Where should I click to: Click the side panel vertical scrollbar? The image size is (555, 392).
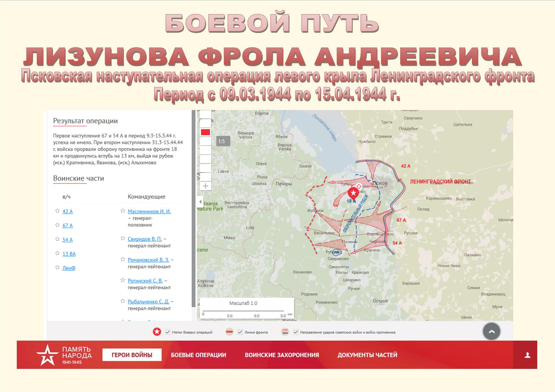tap(194, 209)
